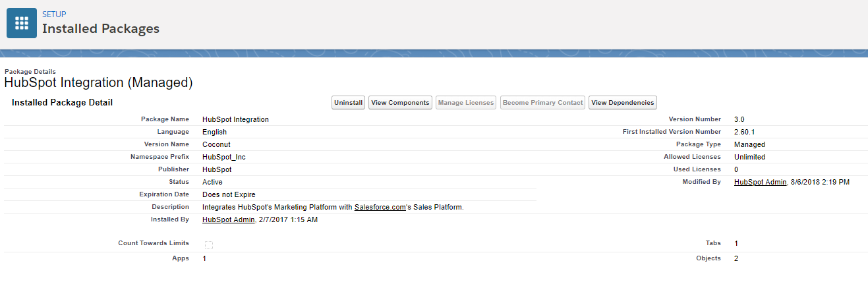This screenshot has height=288, width=868.
Task: Click the Package Type field label
Action: [x=699, y=144]
